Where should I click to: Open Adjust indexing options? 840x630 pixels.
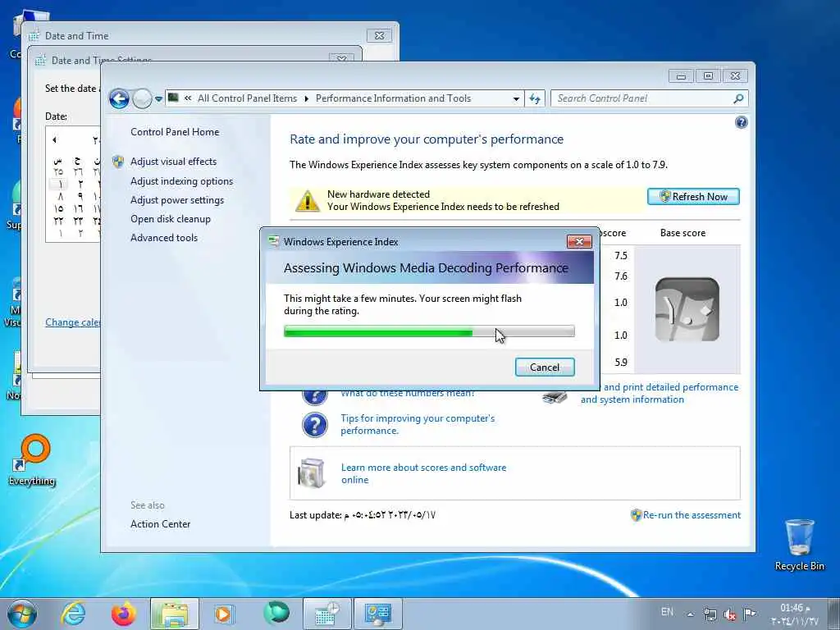[x=181, y=181]
